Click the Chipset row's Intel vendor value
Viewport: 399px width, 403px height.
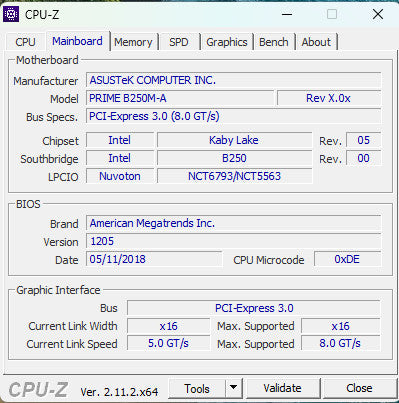[120, 140]
